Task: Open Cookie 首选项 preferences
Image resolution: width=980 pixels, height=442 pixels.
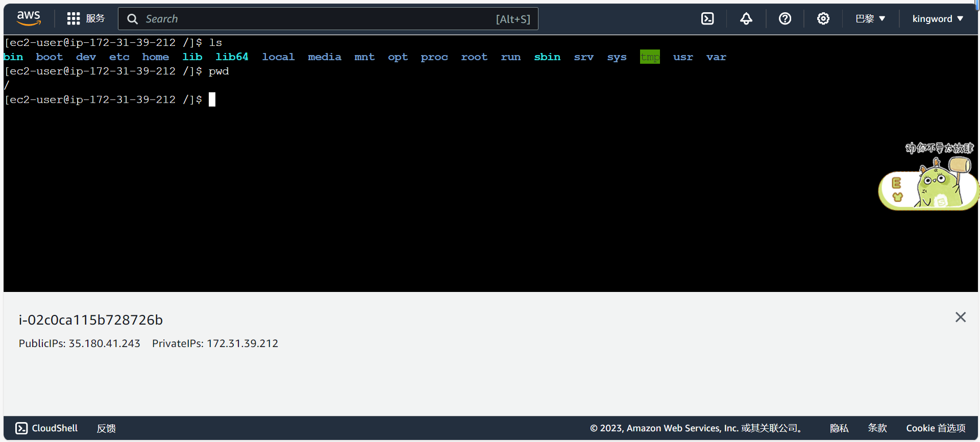Action: [936, 428]
